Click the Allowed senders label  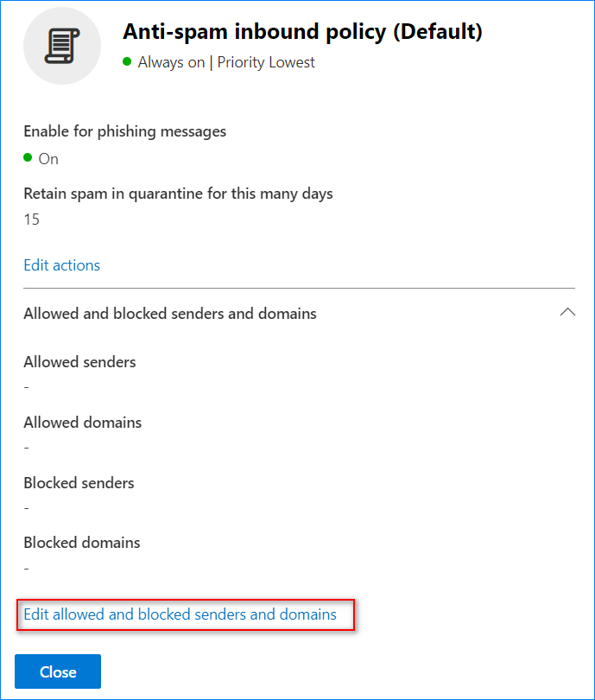pyautogui.click(x=79, y=361)
